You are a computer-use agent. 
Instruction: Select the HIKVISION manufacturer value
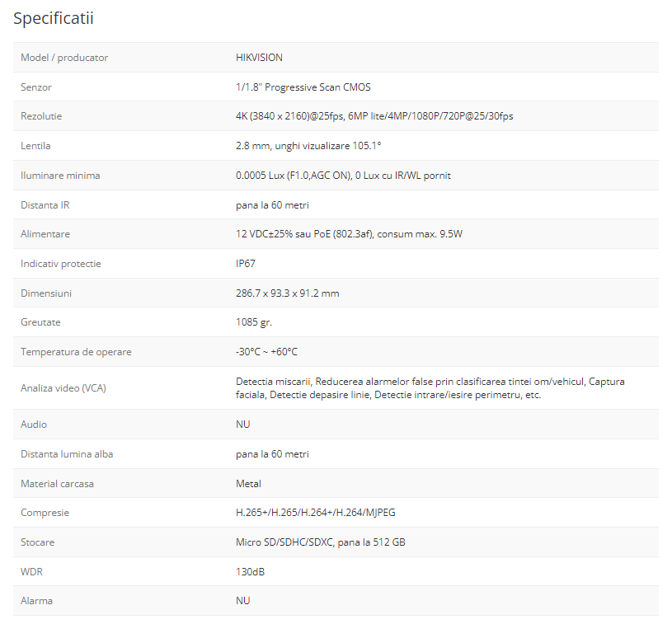coord(259,58)
